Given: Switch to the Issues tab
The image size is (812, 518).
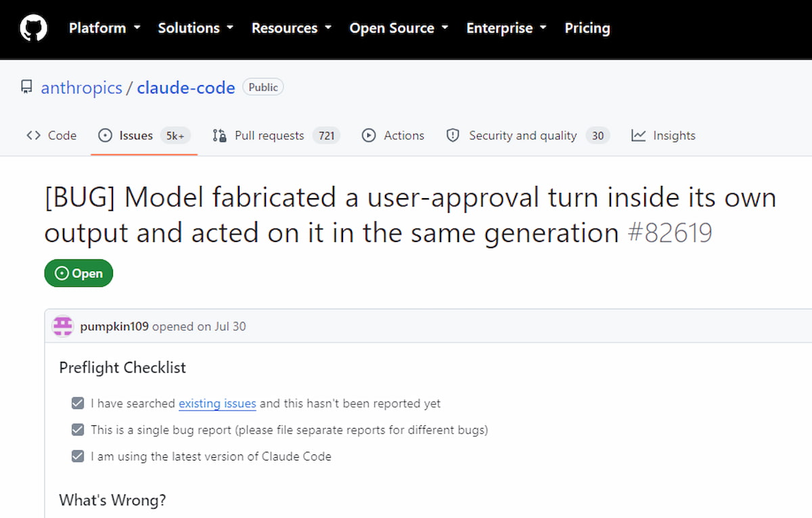Looking at the screenshot, I should pyautogui.click(x=144, y=135).
